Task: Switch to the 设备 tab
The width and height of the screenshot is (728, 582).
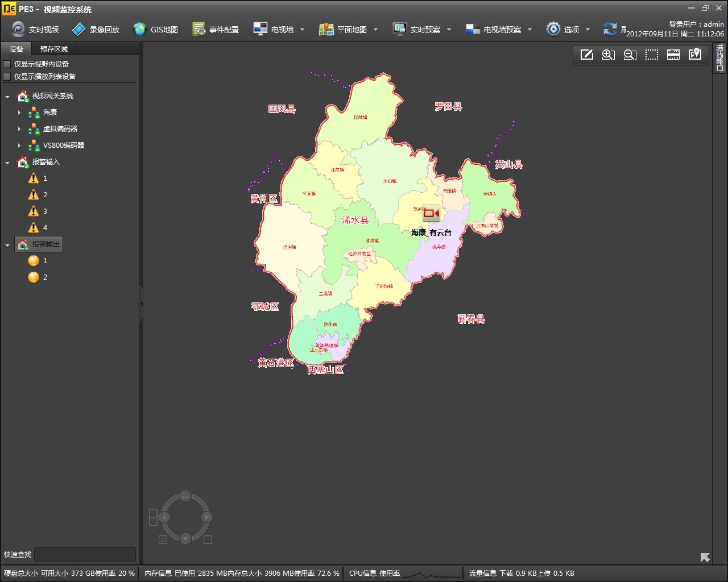Action: click(16, 49)
